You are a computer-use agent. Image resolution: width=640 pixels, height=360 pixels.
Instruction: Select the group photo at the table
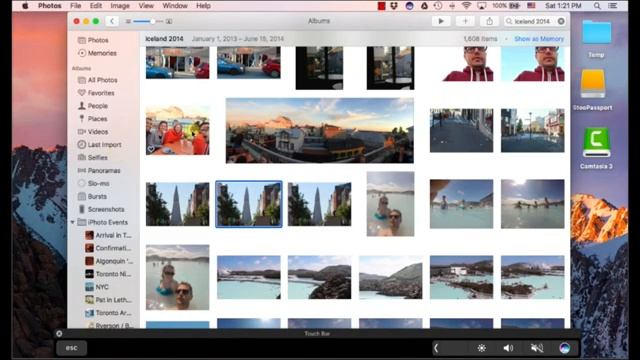click(178, 130)
